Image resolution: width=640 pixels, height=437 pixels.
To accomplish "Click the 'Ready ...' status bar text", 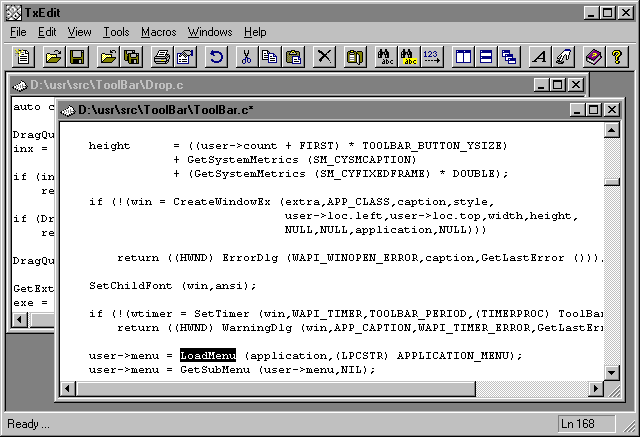I will [29, 424].
